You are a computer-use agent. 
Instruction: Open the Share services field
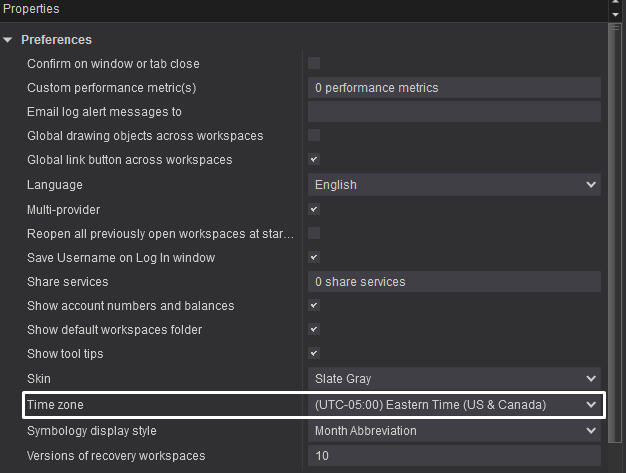coord(453,282)
